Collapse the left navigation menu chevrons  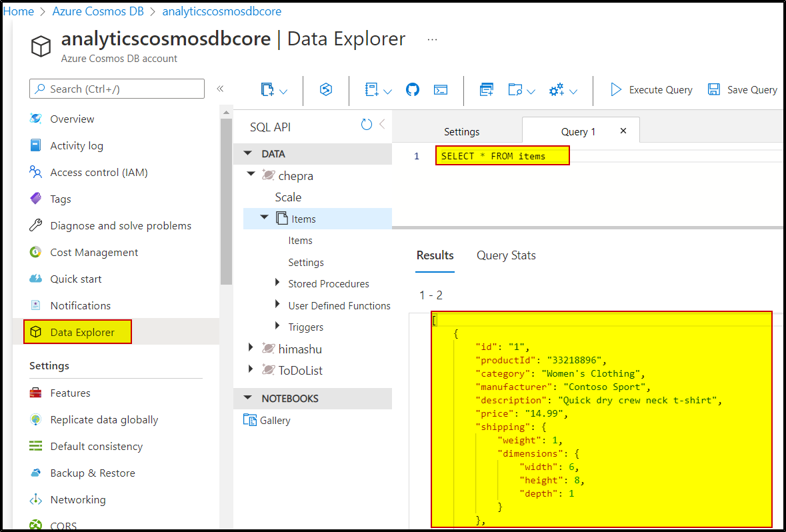click(x=219, y=89)
